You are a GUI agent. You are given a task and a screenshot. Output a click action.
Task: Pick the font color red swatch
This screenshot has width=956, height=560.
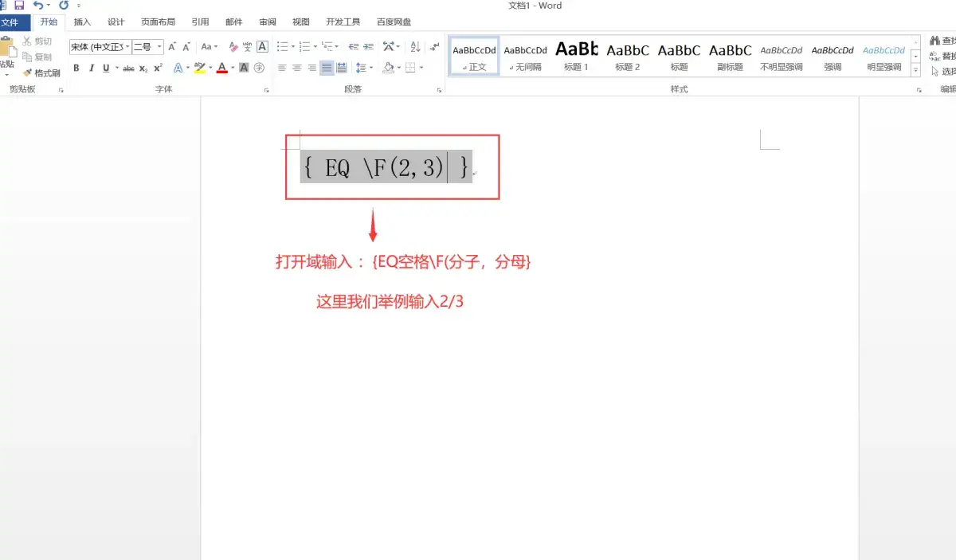point(222,72)
